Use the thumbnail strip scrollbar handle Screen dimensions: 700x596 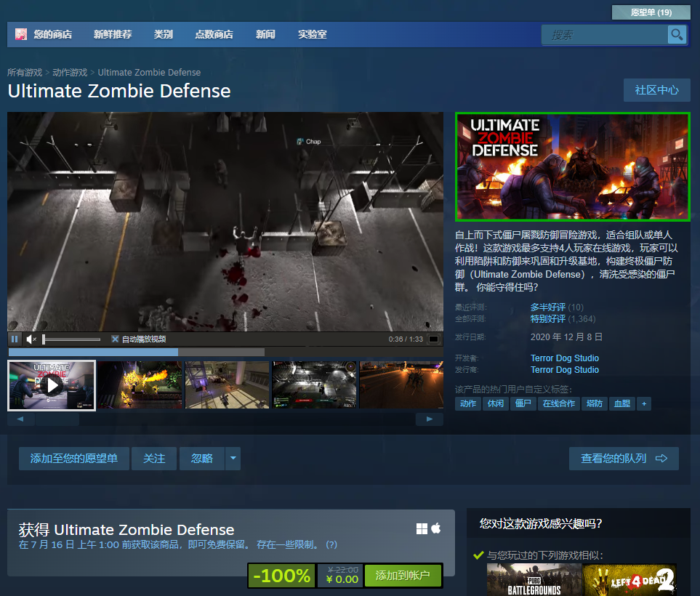57,419
